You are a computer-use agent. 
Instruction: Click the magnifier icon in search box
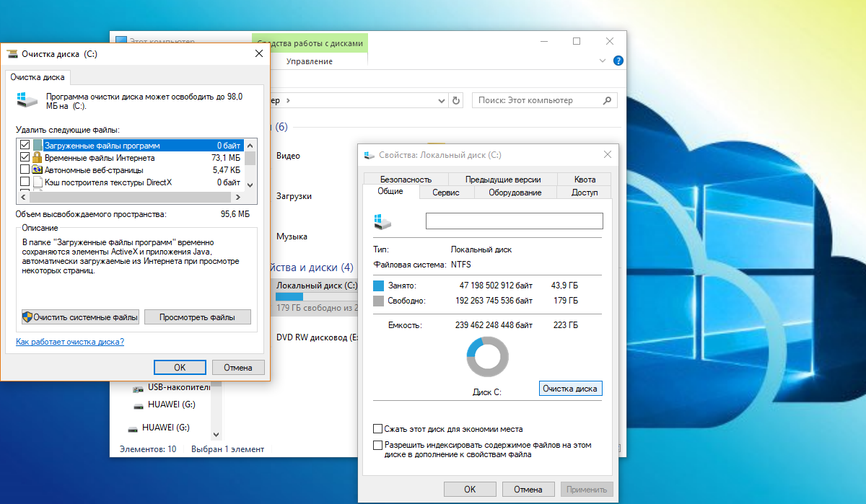coord(608,100)
